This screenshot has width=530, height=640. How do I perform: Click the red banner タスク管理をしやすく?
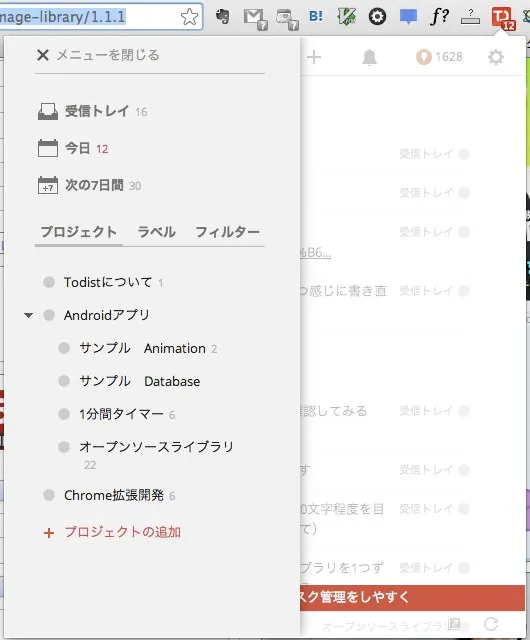(412, 598)
